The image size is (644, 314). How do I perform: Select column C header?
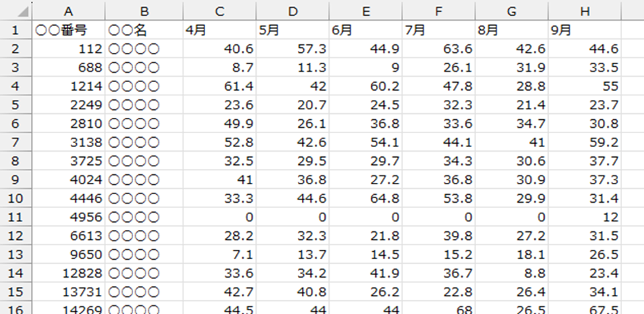tap(219, 11)
